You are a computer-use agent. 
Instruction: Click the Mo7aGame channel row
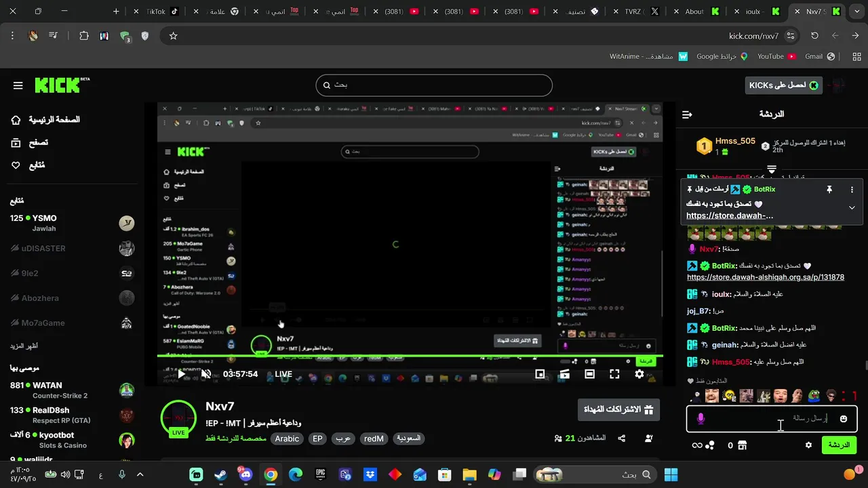(x=73, y=323)
